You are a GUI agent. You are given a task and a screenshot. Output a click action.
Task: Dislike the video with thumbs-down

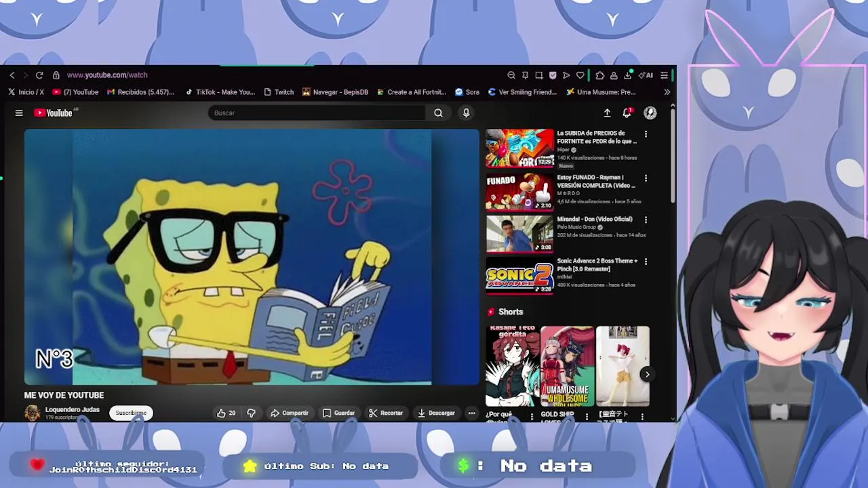click(x=251, y=413)
